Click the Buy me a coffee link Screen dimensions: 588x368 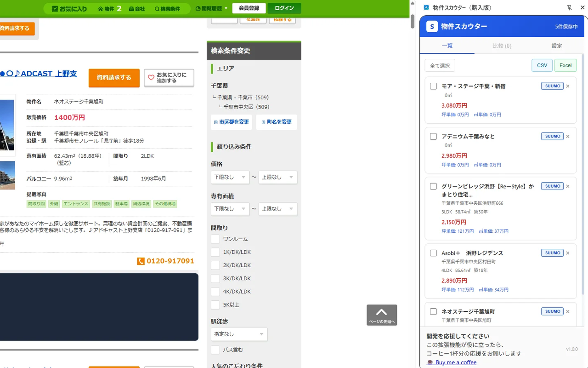tap(456, 362)
